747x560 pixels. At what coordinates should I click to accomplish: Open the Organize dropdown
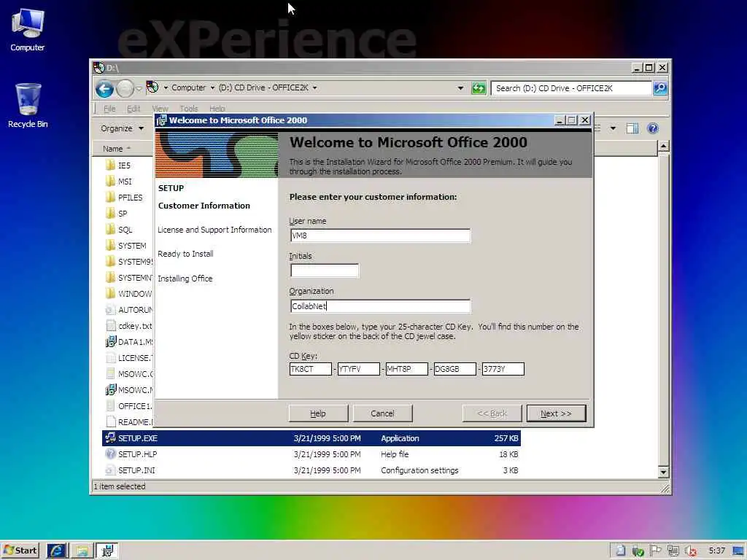tap(122, 128)
